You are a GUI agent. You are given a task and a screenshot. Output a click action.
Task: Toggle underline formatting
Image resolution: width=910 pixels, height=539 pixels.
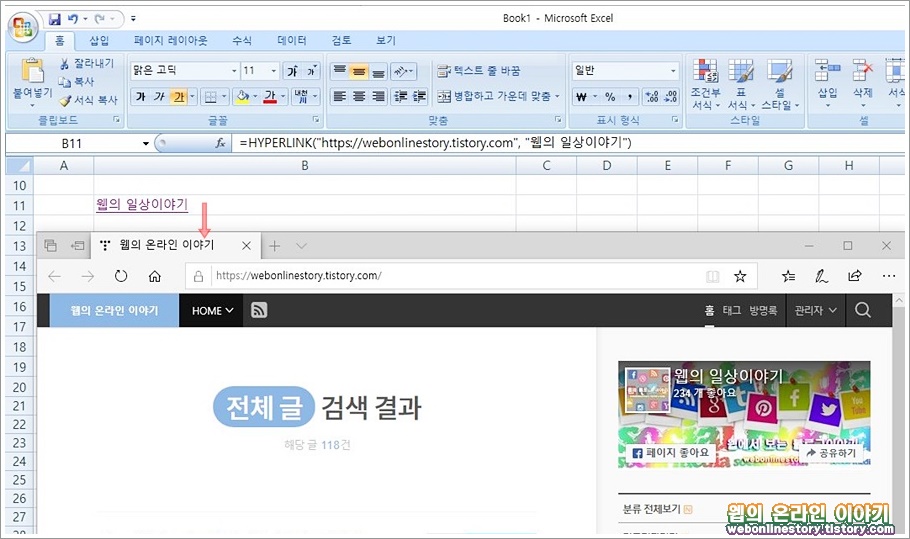[x=179, y=96]
